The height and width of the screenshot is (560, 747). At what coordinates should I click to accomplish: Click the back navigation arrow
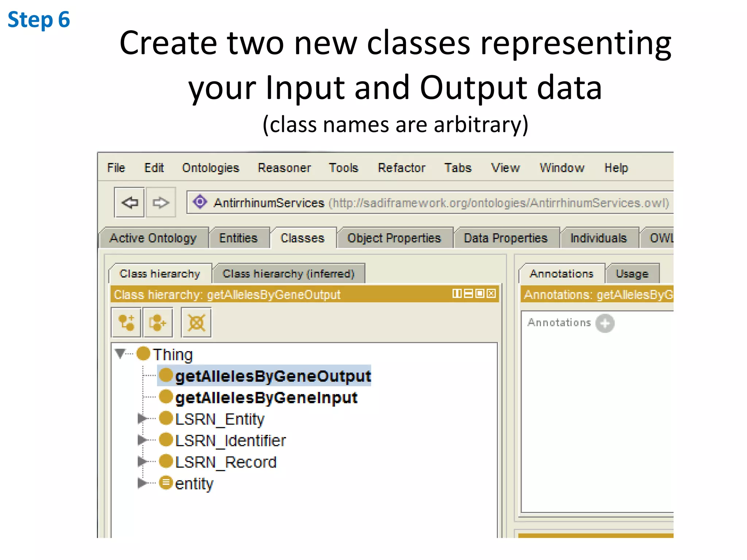point(129,202)
